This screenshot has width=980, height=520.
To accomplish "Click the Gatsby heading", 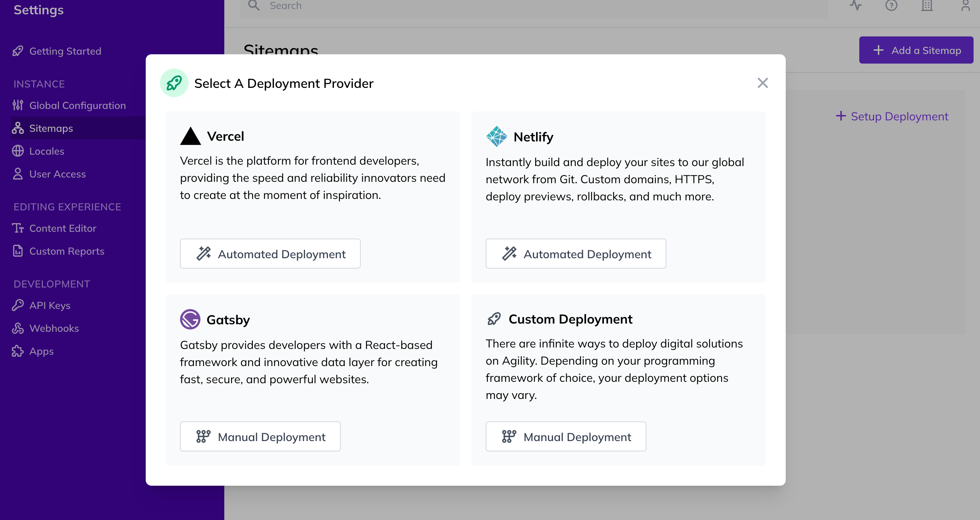I will click(228, 320).
